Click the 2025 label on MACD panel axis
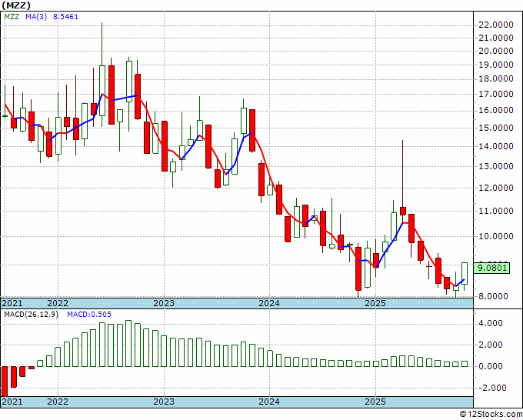Viewport: 523px width, 420px height. pyautogui.click(x=375, y=402)
